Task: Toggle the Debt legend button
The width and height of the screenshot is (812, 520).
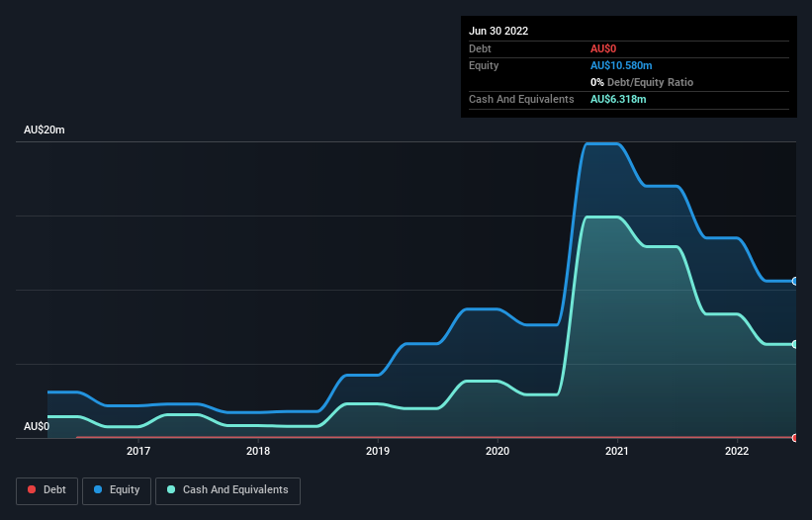Action: [x=46, y=490]
